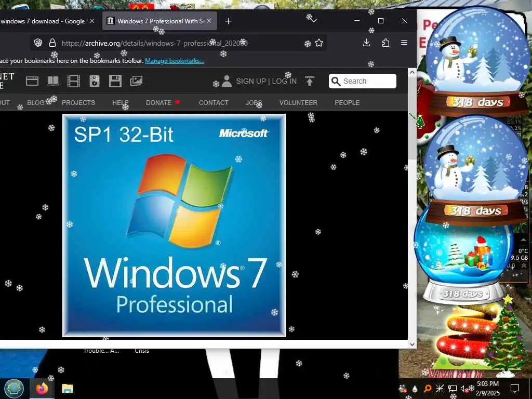Click the Archive Texts open-book icon
The height and width of the screenshot is (399, 532).
[x=53, y=81]
